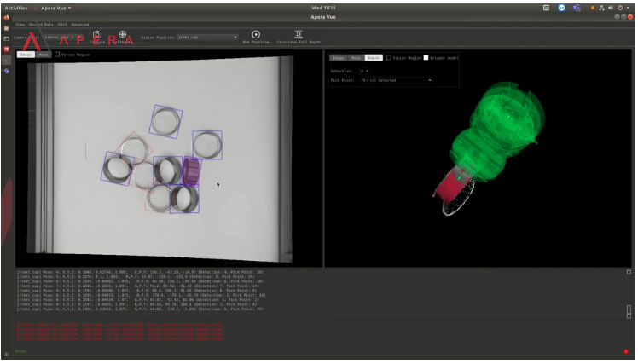The image size is (638, 364).
Task: Open Firefox from the Ubuntu dock
Action: (x=6, y=17)
